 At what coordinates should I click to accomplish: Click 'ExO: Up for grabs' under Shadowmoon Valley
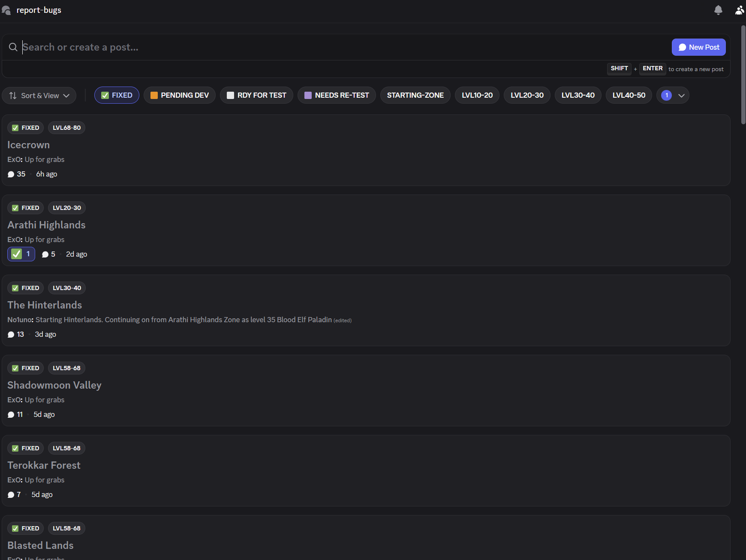[36, 400]
